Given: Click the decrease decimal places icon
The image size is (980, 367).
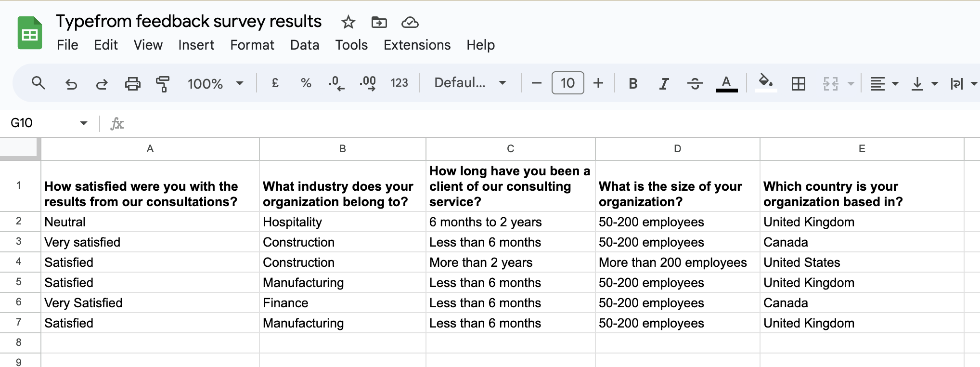Looking at the screenshot, I should pos(336,84).
